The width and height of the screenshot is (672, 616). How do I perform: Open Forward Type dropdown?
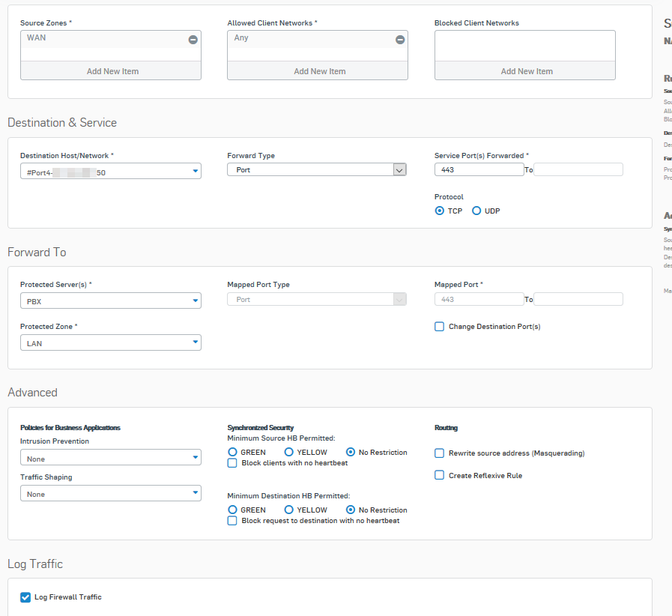pyautogui.click(x=317, y=170)
